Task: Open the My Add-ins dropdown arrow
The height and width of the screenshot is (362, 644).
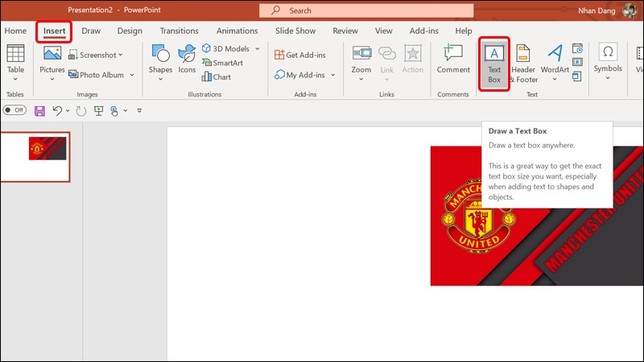Action: coord(333,75)
